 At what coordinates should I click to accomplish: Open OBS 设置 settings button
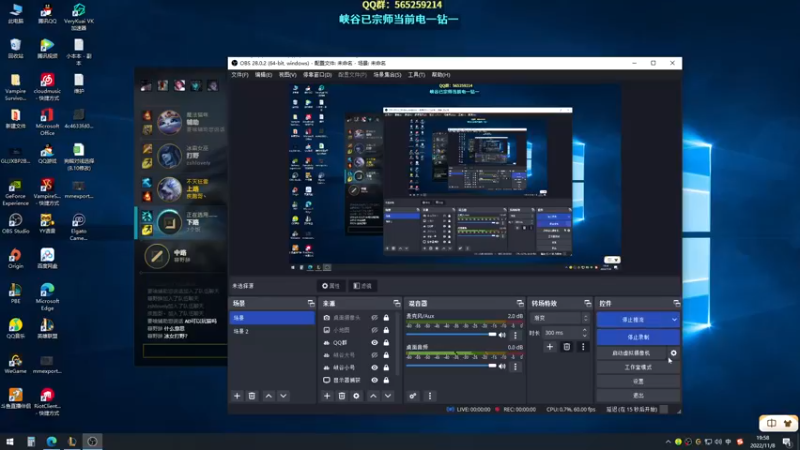point(638,381)
